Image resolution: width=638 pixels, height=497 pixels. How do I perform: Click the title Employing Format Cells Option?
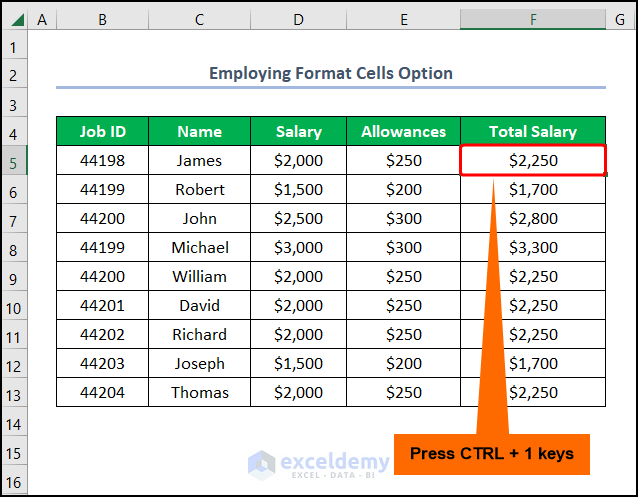330,73
